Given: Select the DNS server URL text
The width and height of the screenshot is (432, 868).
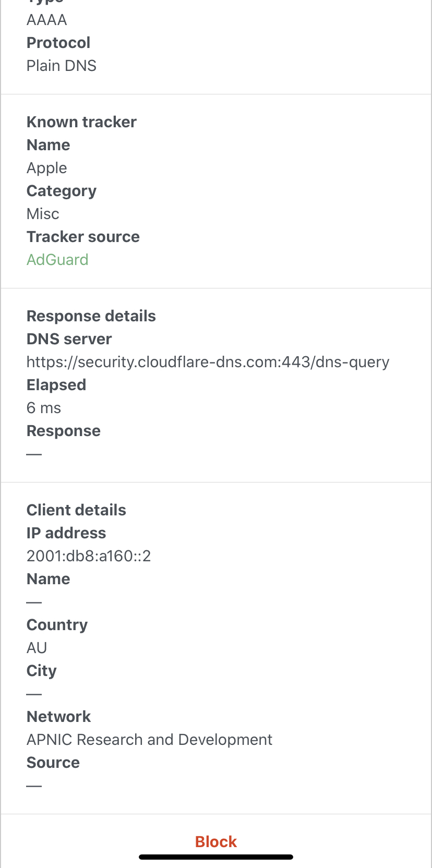Looking at the screenshot, I should pos(208,361).
